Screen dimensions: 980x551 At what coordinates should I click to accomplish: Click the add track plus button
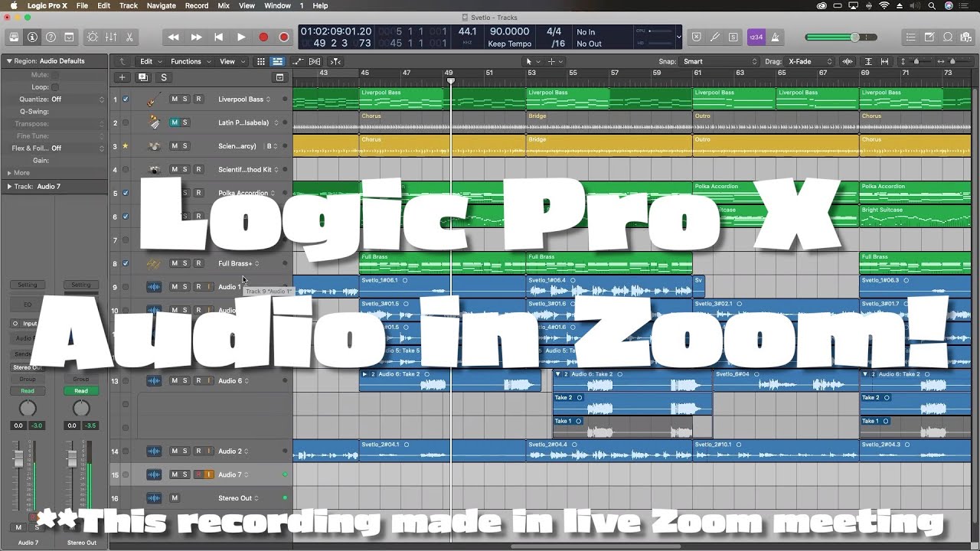click(x=122, y=77)
